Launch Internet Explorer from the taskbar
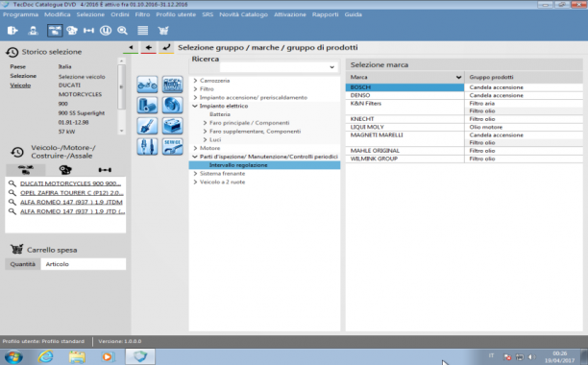588x365 pixels. pyautogui.click(x=46, y=356)
